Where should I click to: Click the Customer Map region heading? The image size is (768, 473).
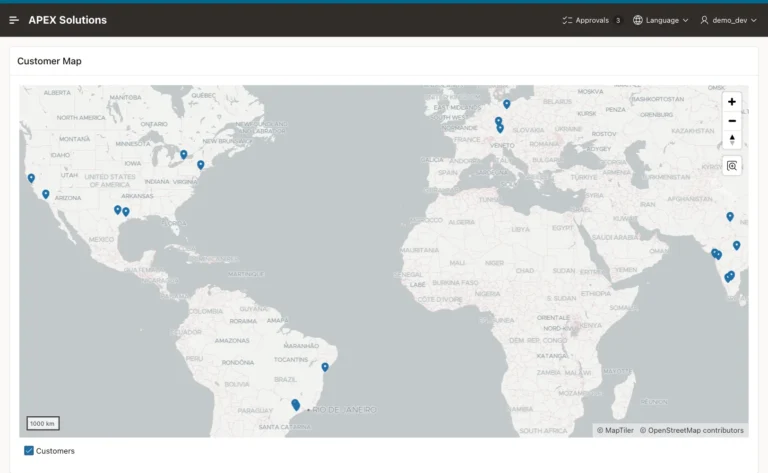pos(49,61)
